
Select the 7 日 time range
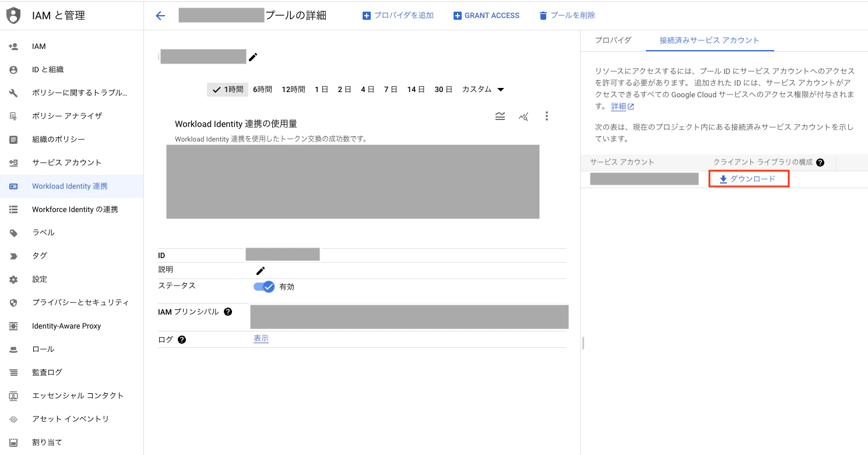391,89
